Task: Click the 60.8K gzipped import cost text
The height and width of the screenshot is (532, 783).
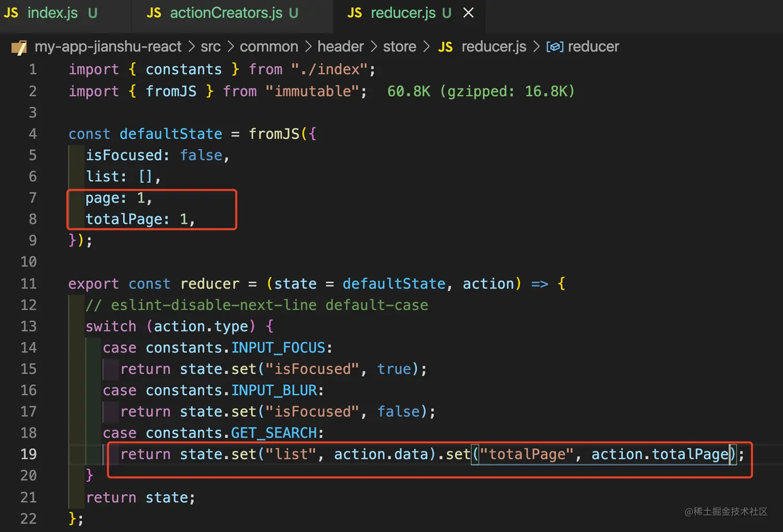Action: coord(481,91)
